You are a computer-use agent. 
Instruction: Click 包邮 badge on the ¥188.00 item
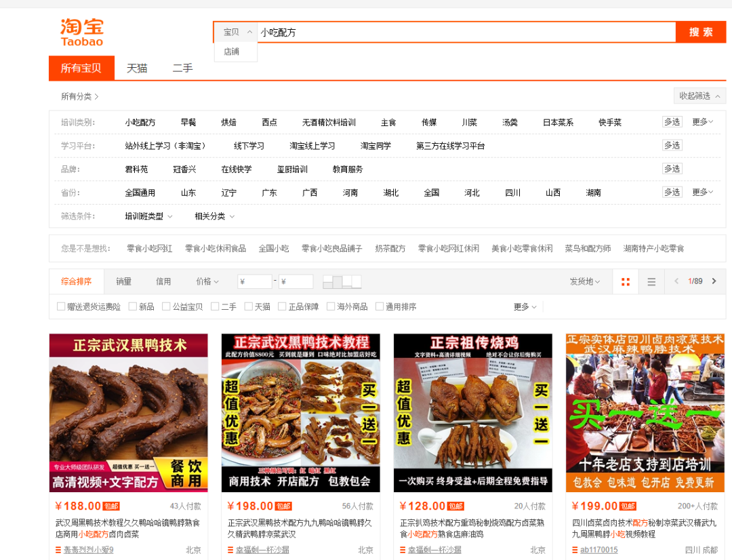112,506
